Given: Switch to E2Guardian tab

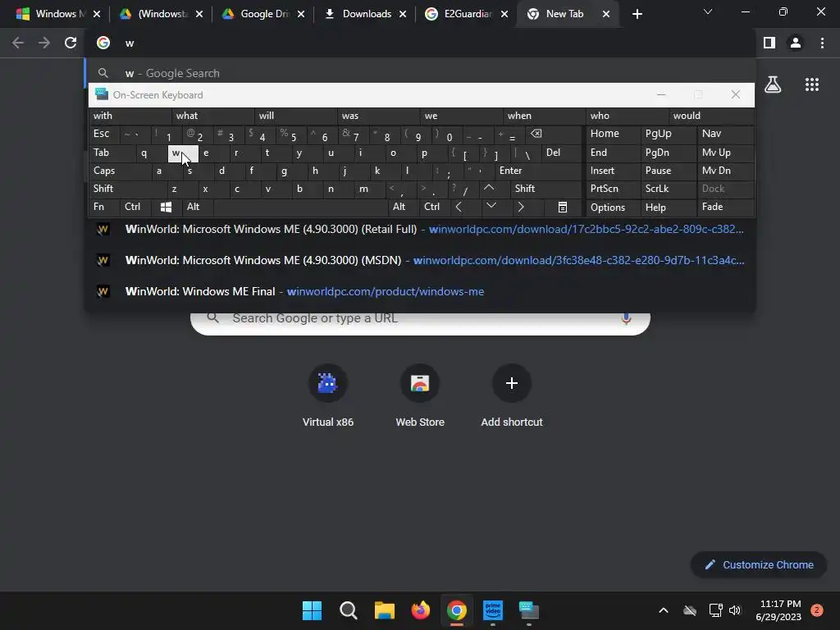Looking at the screenshot, I should point(466,14).
